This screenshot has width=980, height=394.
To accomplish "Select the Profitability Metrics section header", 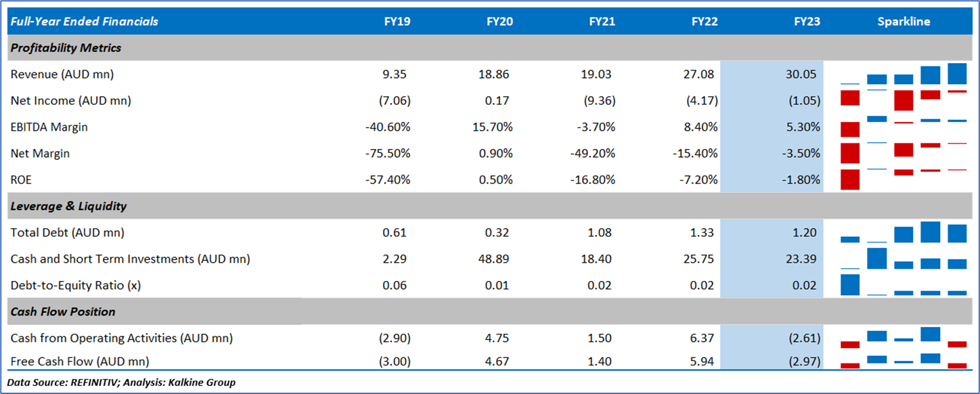I will coord(66,48).
